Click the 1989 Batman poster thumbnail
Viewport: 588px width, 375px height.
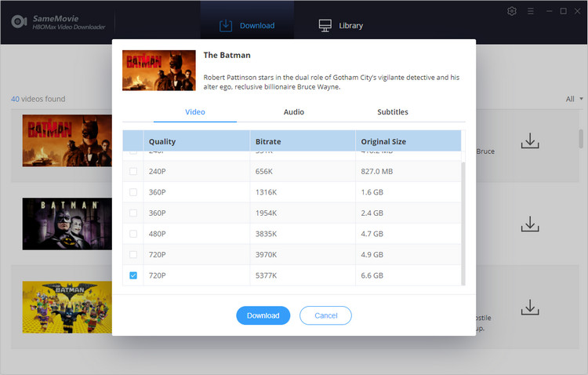[67, 224]
